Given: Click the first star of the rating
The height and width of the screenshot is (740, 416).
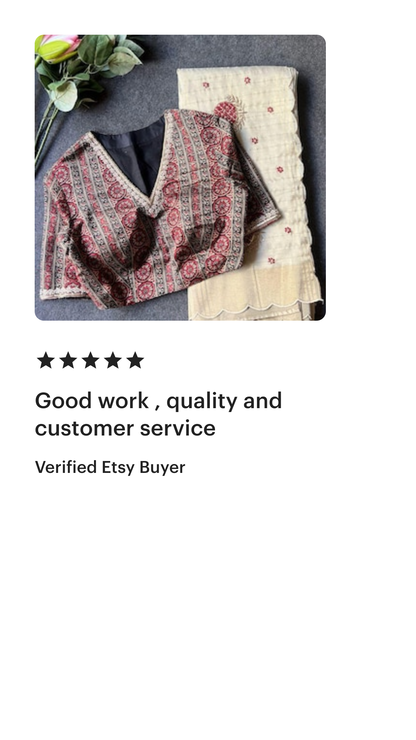Looking at the screenshot, I should (x=45, y=360).
